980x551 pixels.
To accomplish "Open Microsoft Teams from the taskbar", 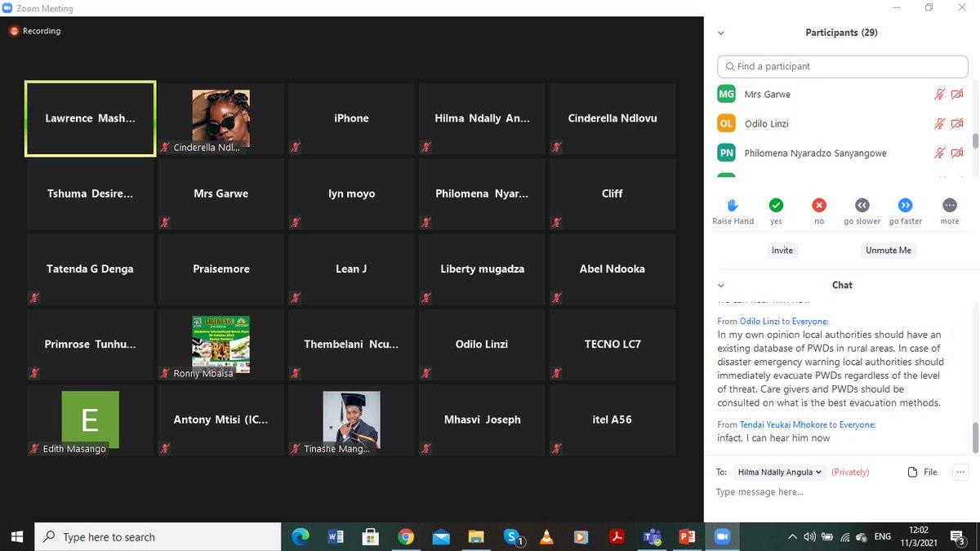I will click(653, 536).
